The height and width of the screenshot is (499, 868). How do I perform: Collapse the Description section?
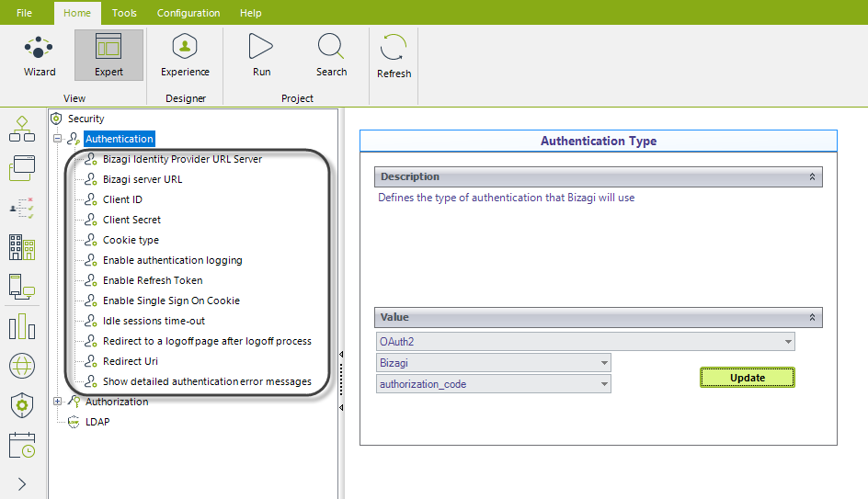pyautogui.click(x=812, y=177)
